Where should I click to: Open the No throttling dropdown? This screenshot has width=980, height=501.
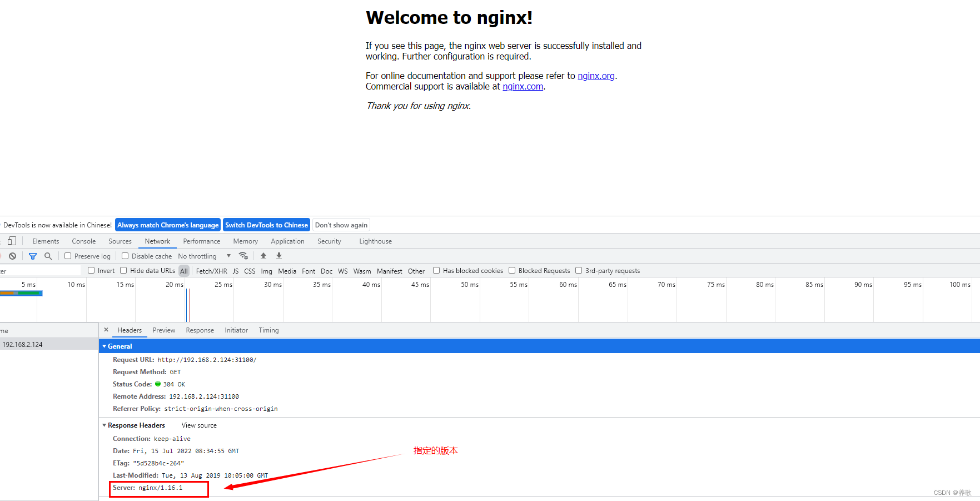204,256
